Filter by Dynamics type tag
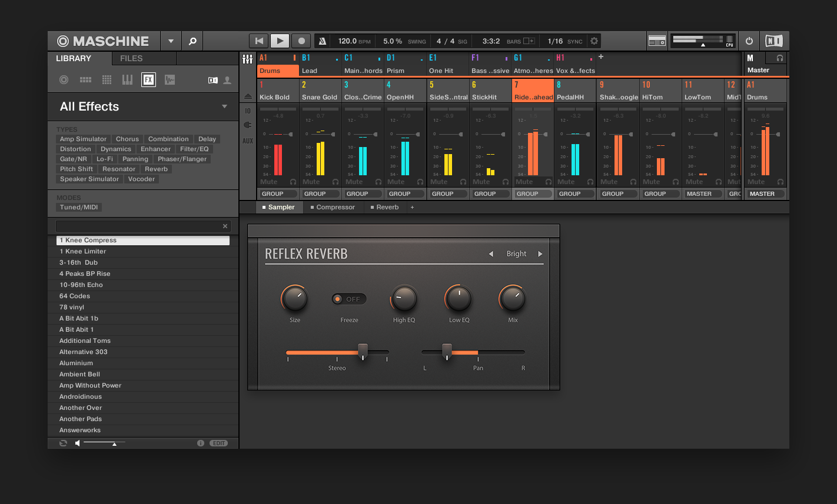Image resolution: width=837 pixels, height=504 pixels. [x=116, y=149]
